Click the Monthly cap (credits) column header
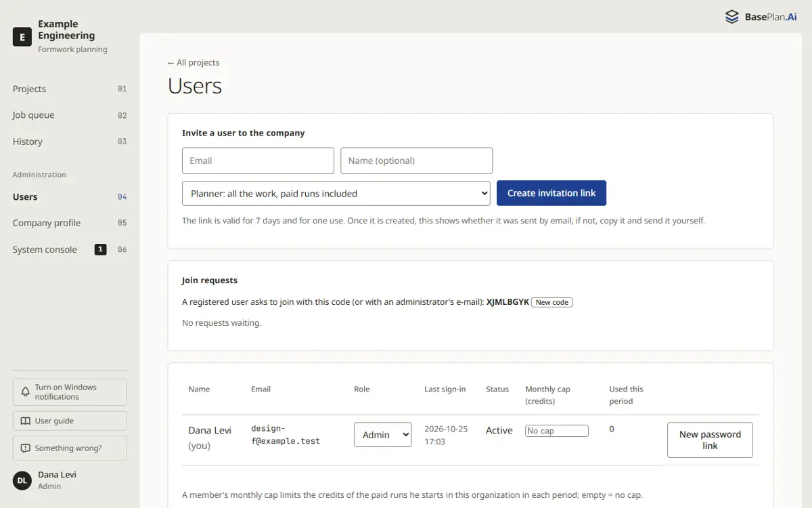812x508 pixels. (x=548, y=395)
